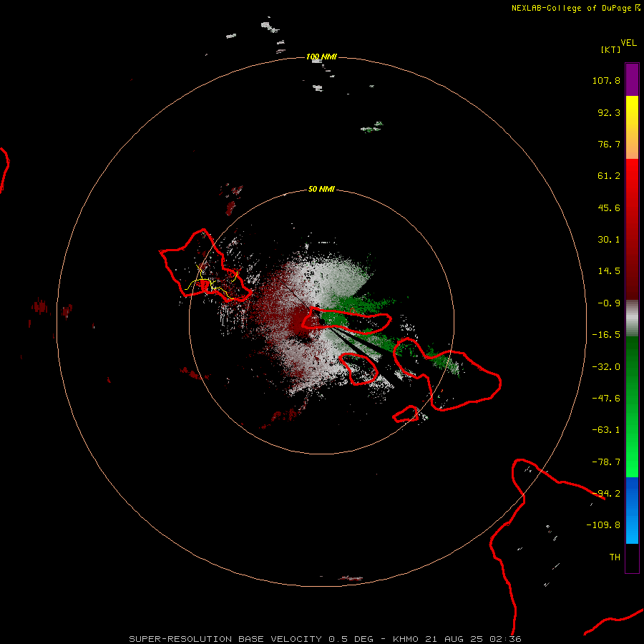Click the 45.6 velocity scale value
Viewport: 644px width, 644px height.
tap(609, 208)
